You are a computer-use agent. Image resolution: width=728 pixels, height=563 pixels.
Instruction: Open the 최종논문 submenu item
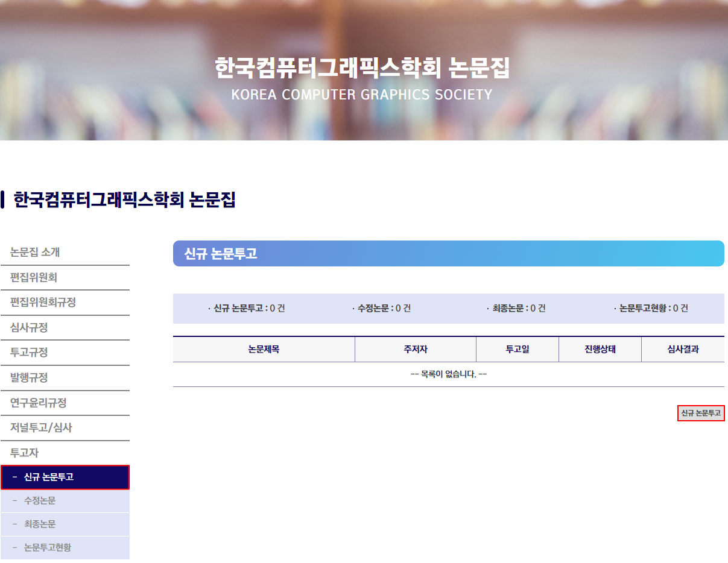pos(65,524)
